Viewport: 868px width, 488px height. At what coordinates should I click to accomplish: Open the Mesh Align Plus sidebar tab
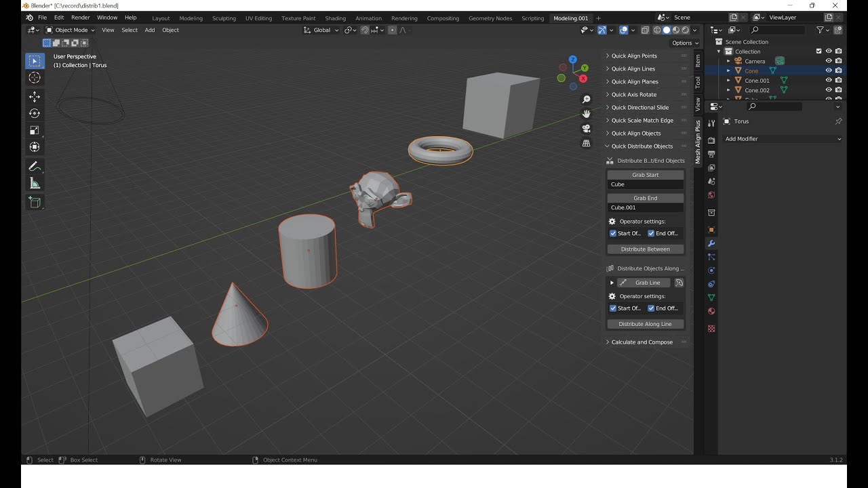698,142
